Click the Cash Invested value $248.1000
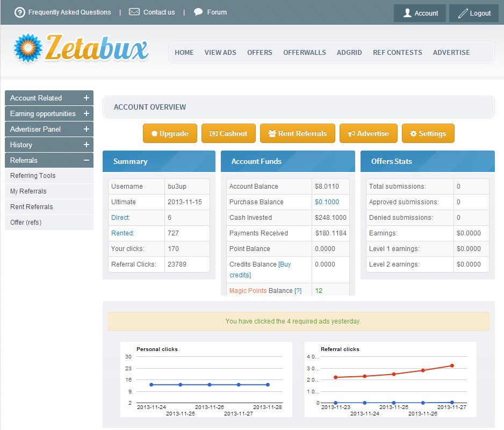 331,217
